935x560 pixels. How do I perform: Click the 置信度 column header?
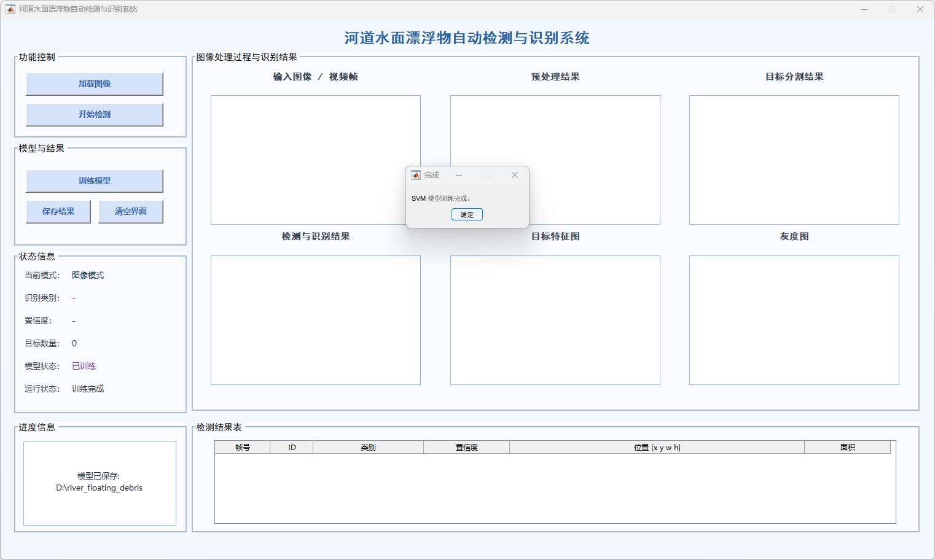coord(466,448)
